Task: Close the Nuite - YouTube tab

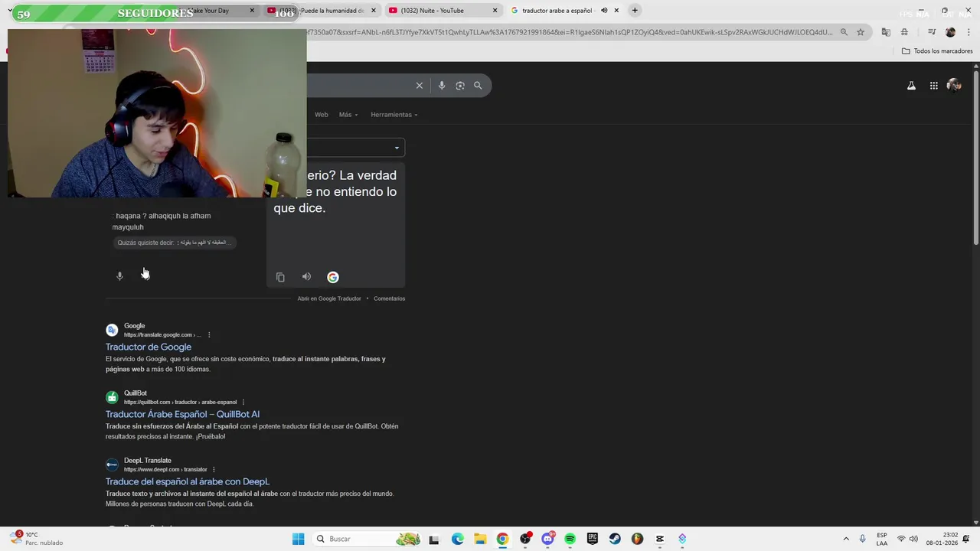Action: [x=495, y=11]
